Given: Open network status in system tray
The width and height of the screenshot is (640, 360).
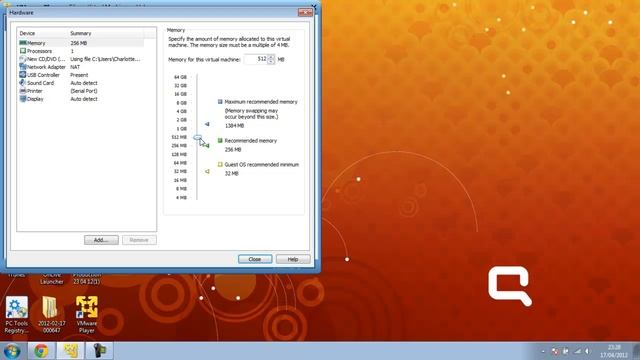Looking at the screenshot, I should 578,351.
